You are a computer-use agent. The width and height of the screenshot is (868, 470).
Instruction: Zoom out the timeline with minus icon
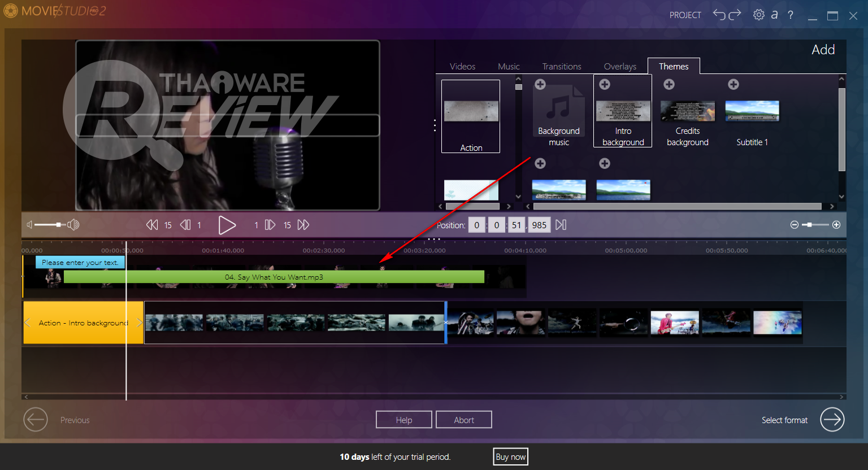(795, 225)
